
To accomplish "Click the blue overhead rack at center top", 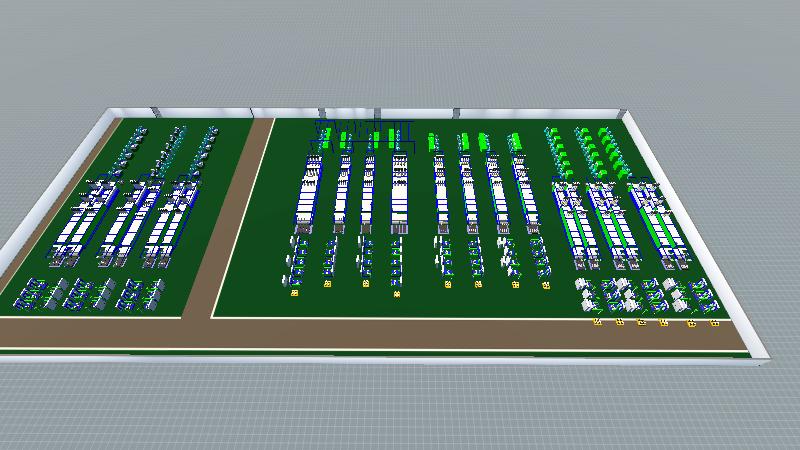I will 364,133.
